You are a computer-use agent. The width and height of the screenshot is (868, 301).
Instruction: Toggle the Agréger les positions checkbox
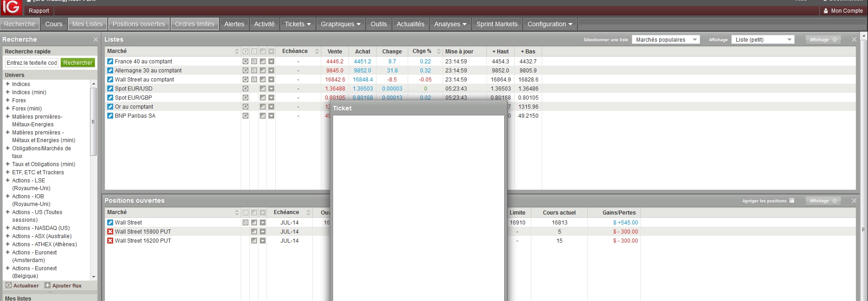coord(792,201)
